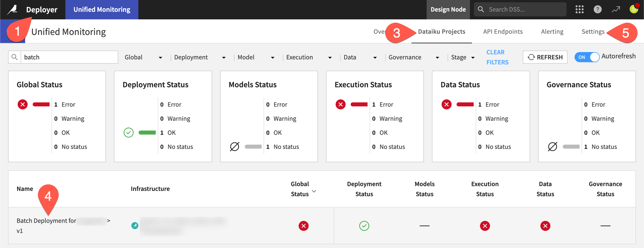Image resolution: width=644 pixels, height=248 pixels.
Task: Click the help question mark icon
Action: click(597, 9)
